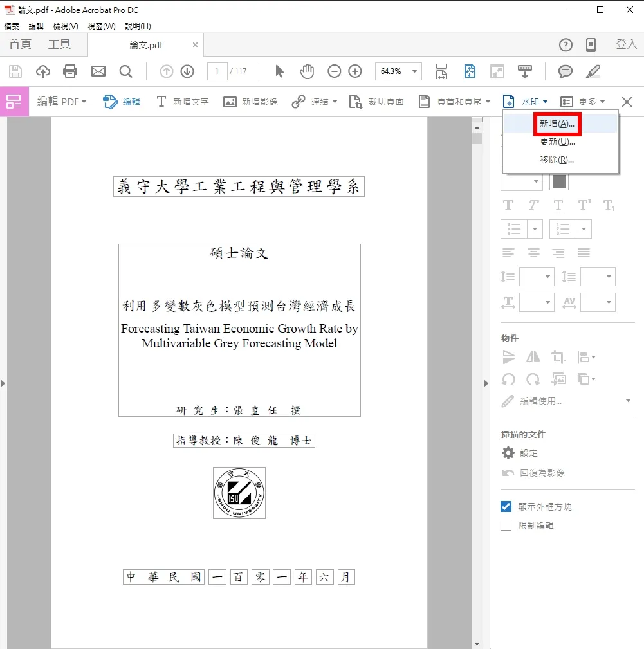Click the 裁切頁面 button
This screenshot has width=644, height=649.
pos(376,102)
